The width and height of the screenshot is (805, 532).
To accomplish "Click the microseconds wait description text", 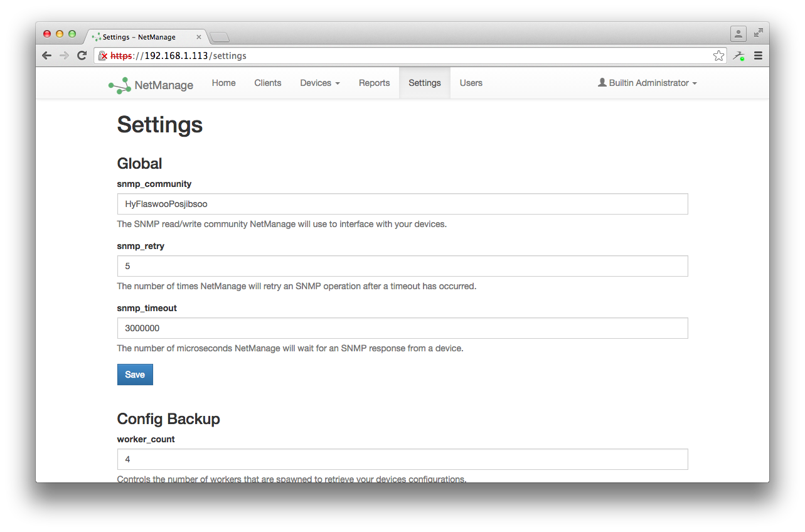I will pyautogui.click(x=291, y=348).
